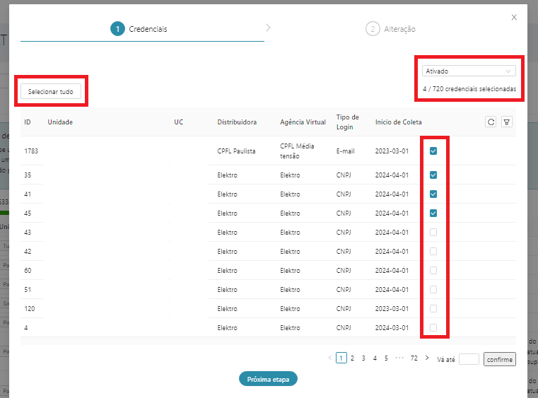This screenshot has width=538, height=398.
Task: Uncheck the checkbox for ID 45
Action: (433, 213)
